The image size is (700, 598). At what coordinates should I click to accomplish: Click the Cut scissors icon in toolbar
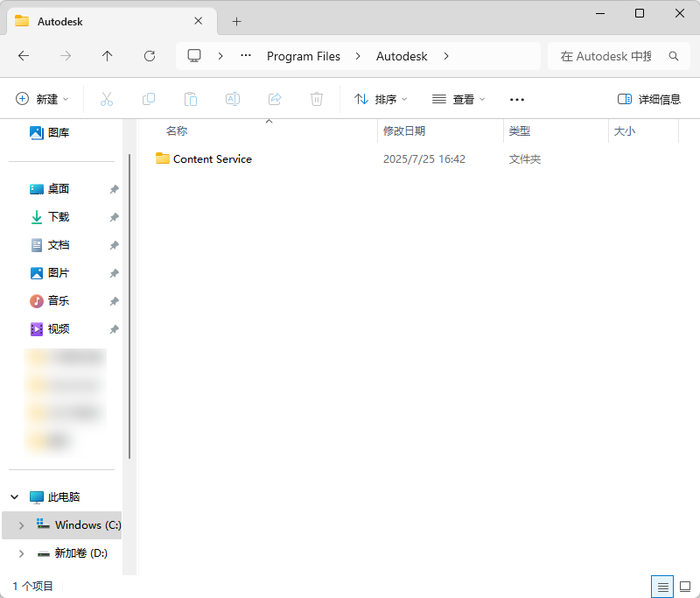107,99
